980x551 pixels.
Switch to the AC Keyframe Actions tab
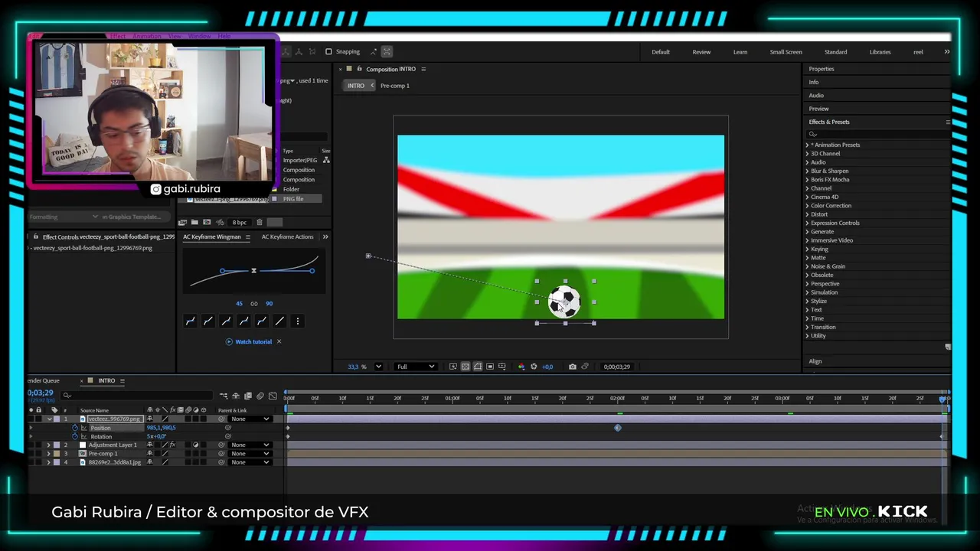(x=287, y=237)
